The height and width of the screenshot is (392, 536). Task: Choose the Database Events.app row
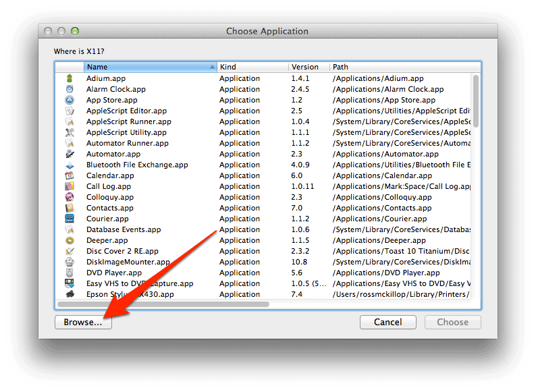click(x=124, y=229)
